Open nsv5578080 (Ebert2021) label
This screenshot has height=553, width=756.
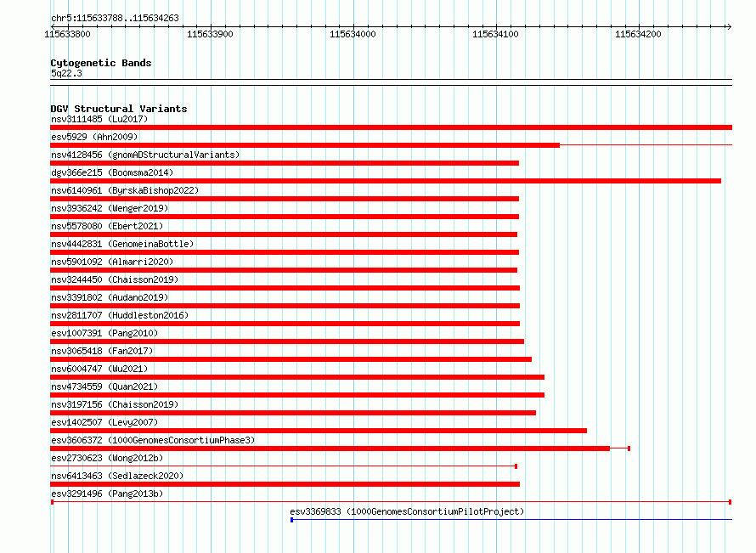[x=107, y=226]
